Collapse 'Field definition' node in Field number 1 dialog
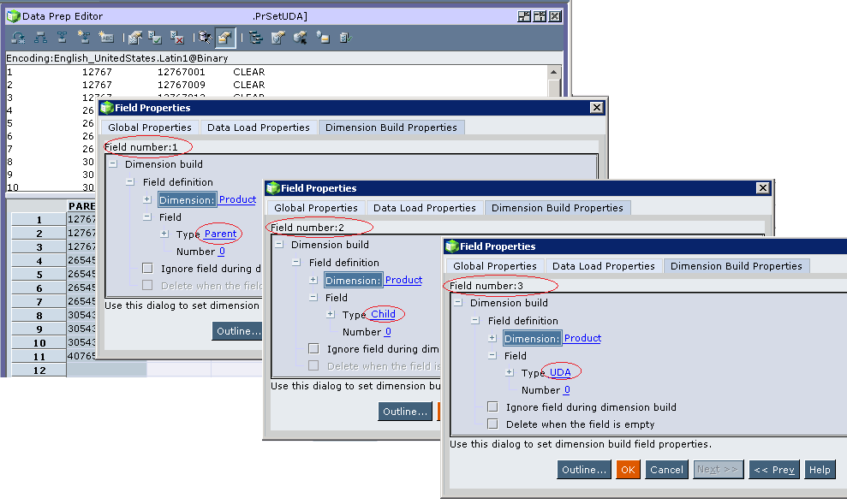This screenshot has width=847, height=504. [130, 182]
